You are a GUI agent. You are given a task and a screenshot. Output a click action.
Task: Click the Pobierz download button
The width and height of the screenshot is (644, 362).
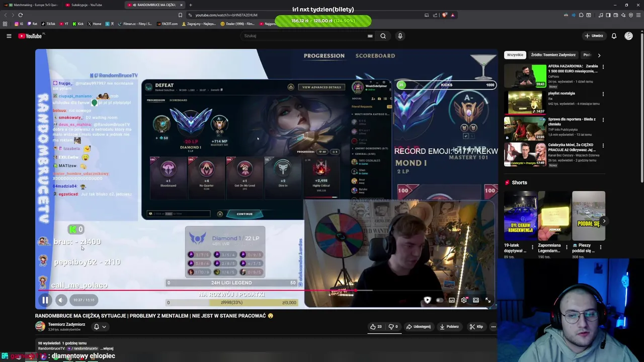(449, 327)
